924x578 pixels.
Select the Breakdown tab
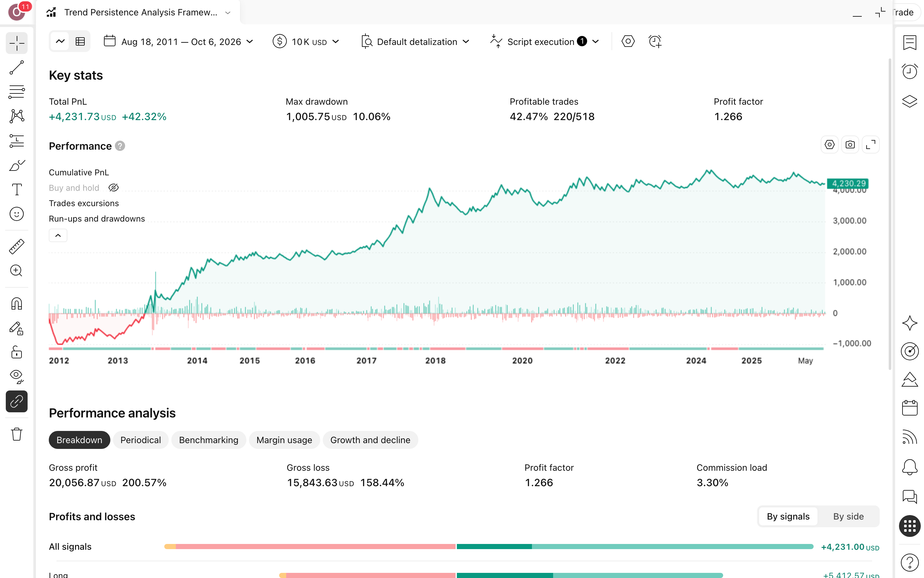(x=79, y=440)
